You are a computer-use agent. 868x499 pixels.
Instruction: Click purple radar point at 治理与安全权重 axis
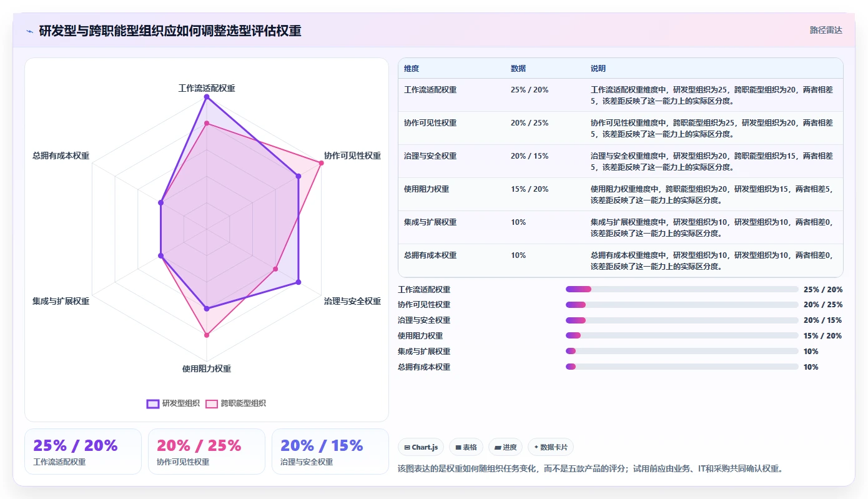coord(298,282)
